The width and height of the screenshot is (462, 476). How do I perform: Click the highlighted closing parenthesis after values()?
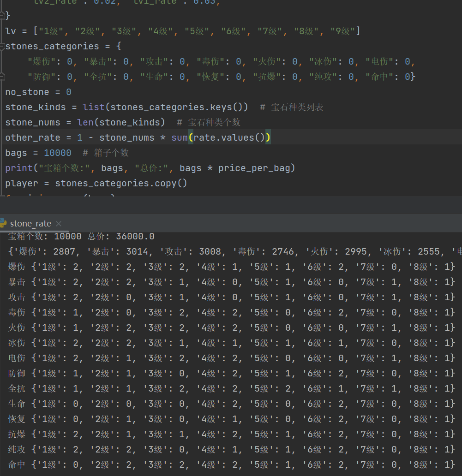[x=268, y=137]
